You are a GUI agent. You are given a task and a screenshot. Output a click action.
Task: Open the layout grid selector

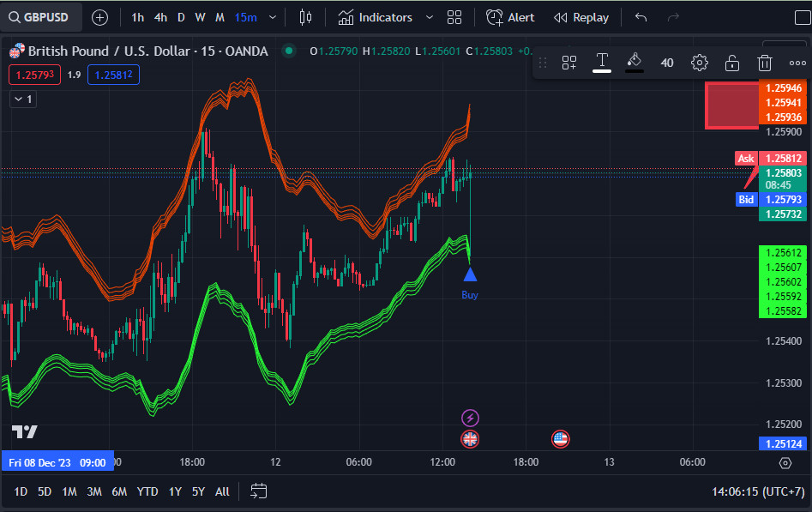click(454, 17)
